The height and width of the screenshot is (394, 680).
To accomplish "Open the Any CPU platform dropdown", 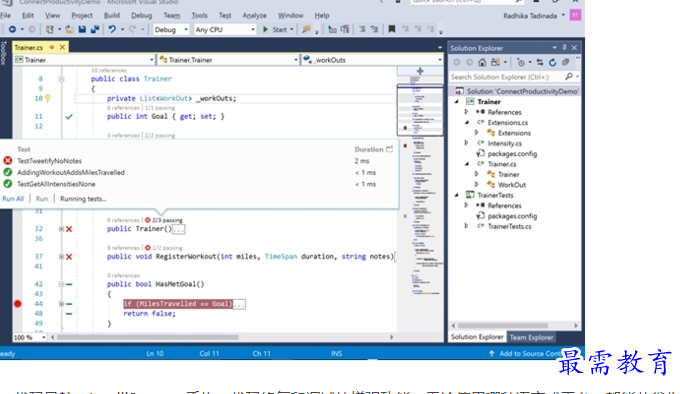I will click(x=225, y=29).
